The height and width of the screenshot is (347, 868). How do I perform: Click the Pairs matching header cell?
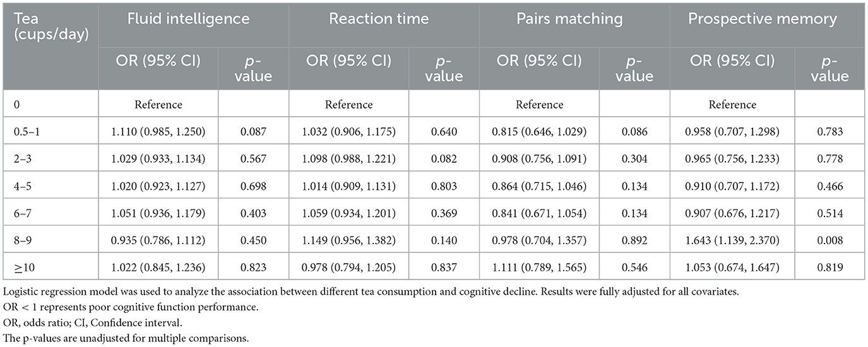(x=570, y=19)
